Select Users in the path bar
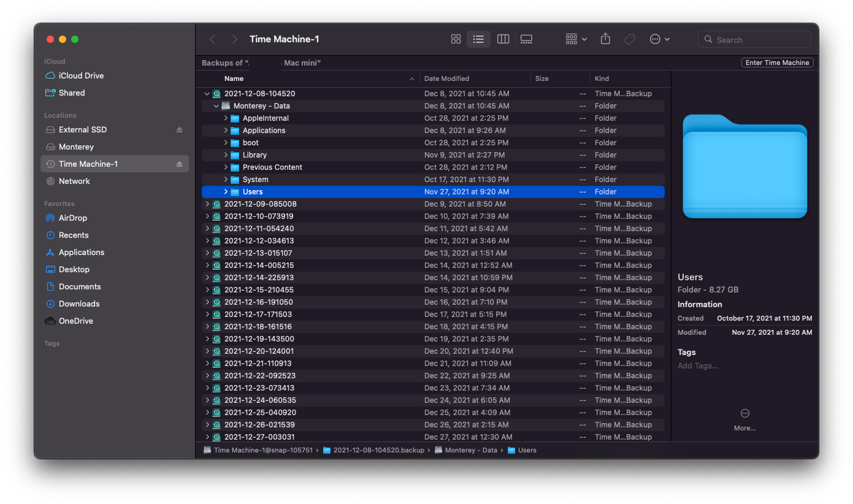This screenshot has height=504, width=853. 522,450
